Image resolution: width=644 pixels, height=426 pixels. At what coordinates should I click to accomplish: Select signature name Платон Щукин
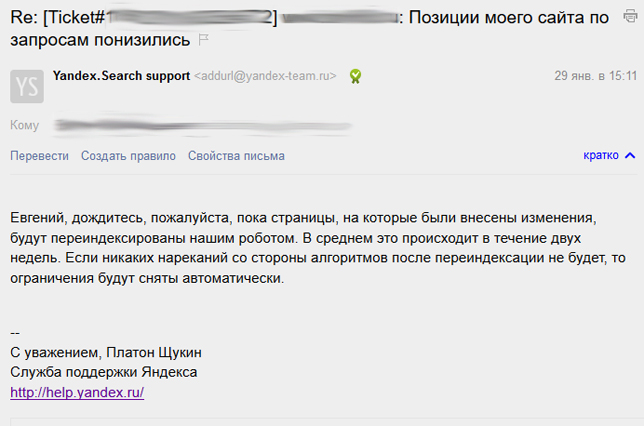154,352
